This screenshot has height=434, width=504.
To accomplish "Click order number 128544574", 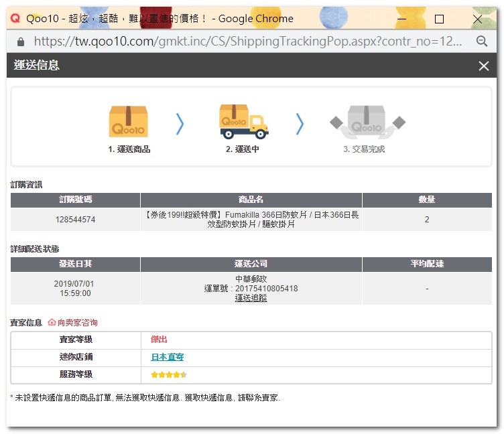I will (x=76, y=220).
